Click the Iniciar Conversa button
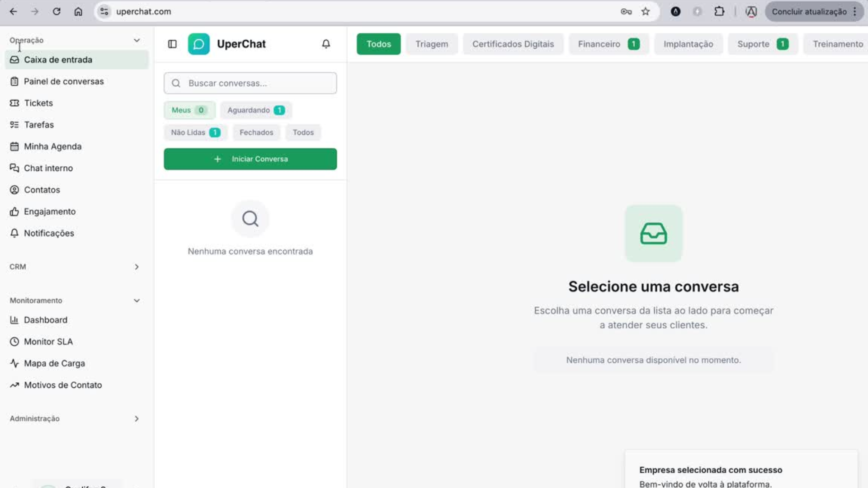868x488 pixels. (x=250, y=159)
